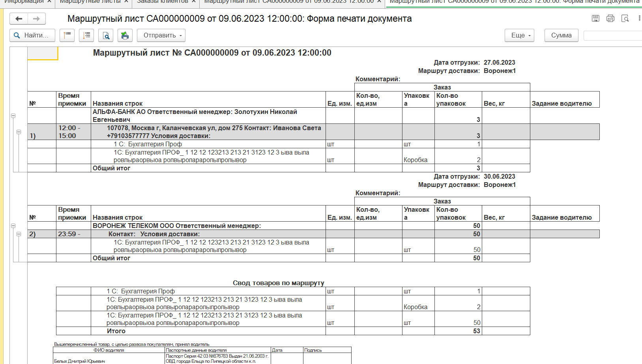Open print preview from the document toolbar
This screenshot has width=642, height=364.
pos(106,35)
